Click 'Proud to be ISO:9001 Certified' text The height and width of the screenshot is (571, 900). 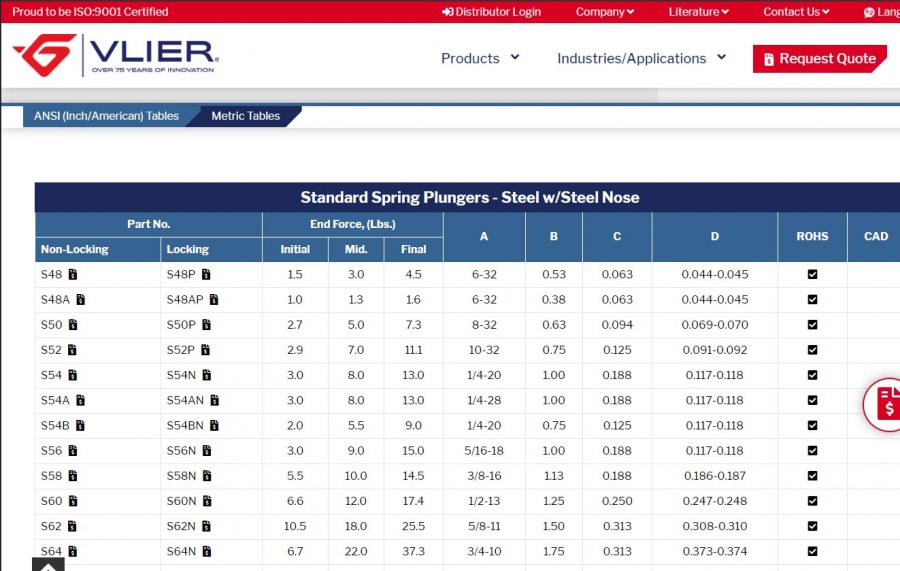pos(90,11)
